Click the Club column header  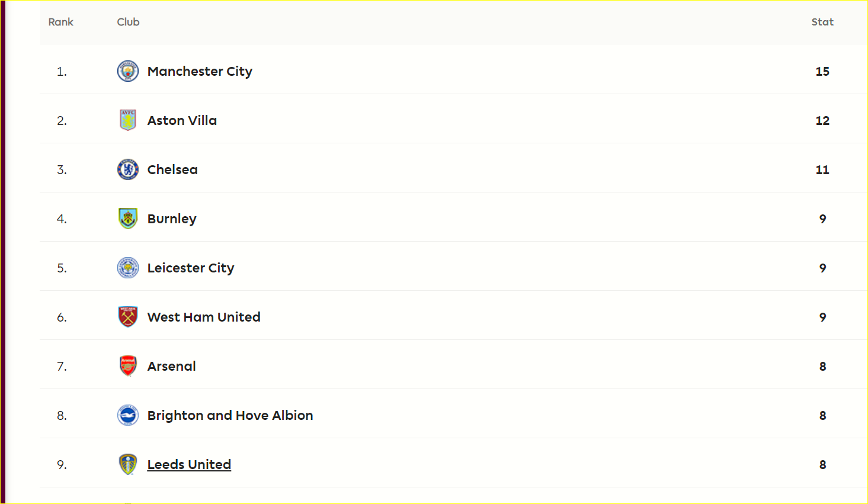[x=128, y=22]
